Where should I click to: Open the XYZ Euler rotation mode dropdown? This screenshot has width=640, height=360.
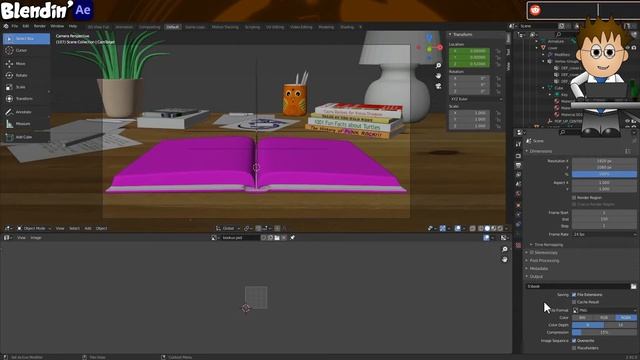[x=476, y=99]
